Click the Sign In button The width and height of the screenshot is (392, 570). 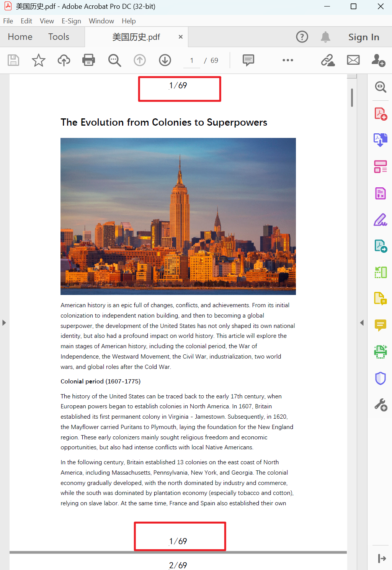click(x=364, y=37)
